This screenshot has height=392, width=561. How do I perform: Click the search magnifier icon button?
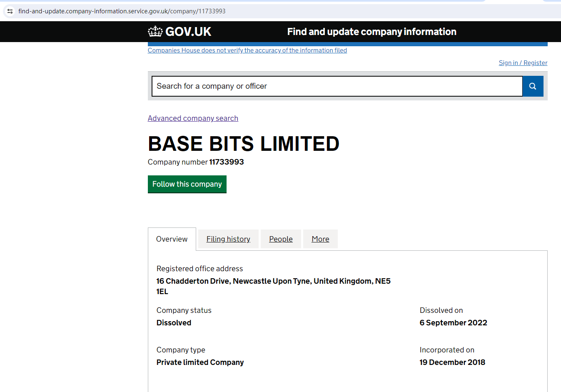(x=533, y=86)
